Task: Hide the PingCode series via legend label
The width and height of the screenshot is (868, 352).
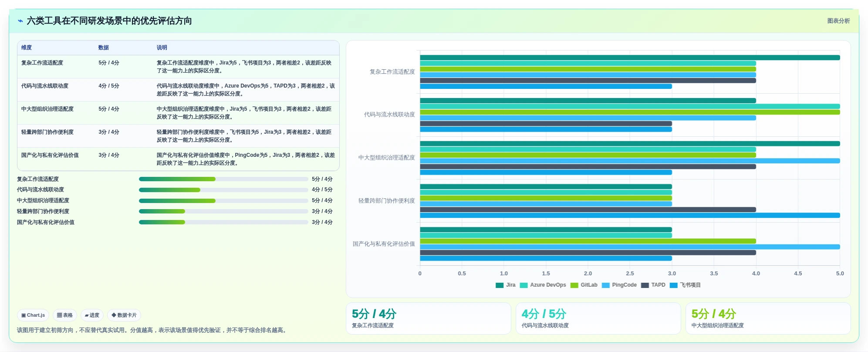Action: pyautogui.click(x=624, y=285)
